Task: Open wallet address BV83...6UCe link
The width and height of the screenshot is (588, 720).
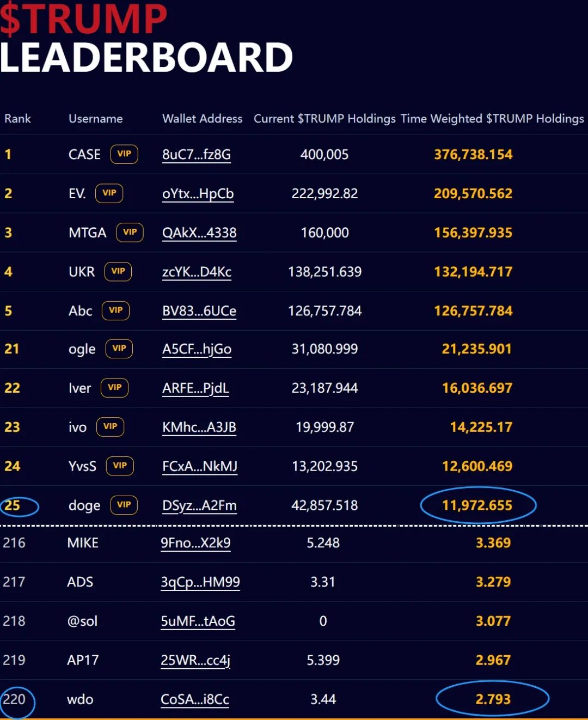Action: [199, 312]
